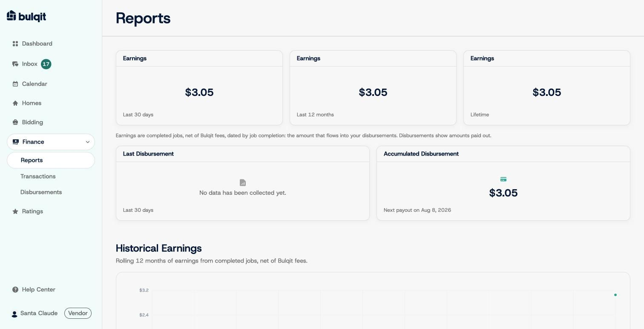The height and width of the screenshot is (329, 644).
Task: Collapse the Finance menu chevron
Action: [88, 142]
